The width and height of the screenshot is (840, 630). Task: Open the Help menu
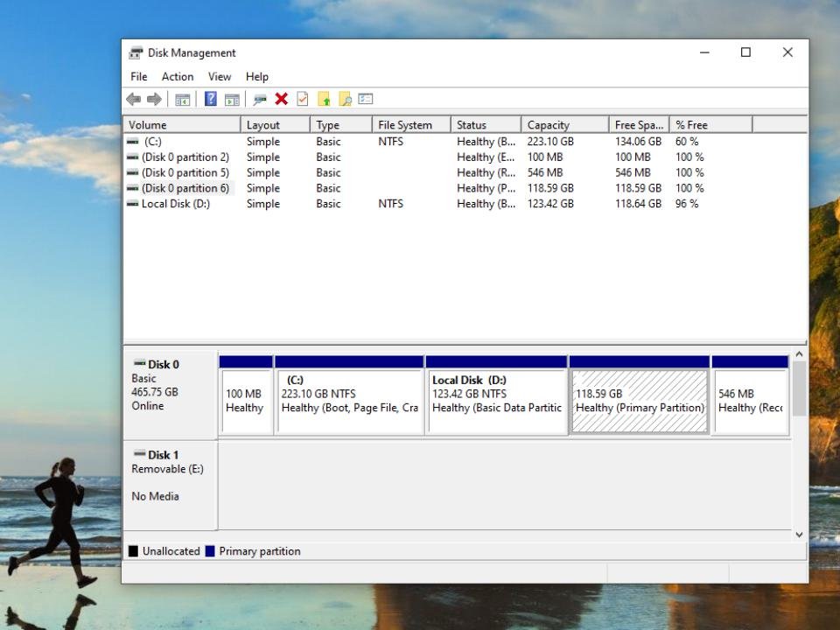[x=257, y=77]
